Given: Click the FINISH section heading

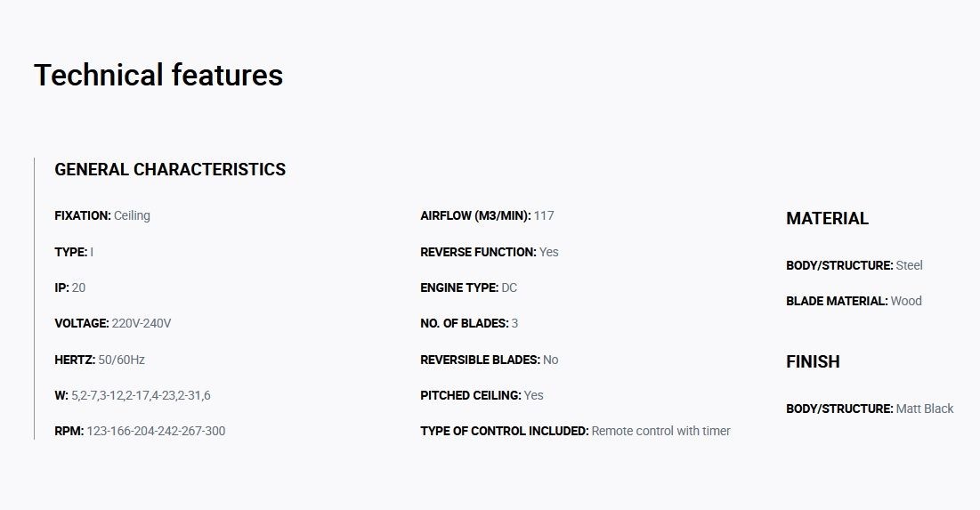Looking at the screenshot, I should (813, 362).
